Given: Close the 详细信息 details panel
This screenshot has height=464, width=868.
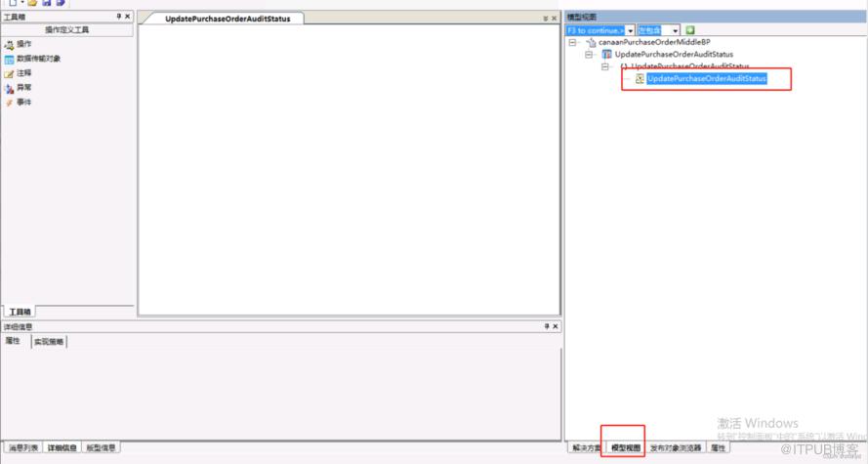Looking at the screenshot, I should 556,326.
